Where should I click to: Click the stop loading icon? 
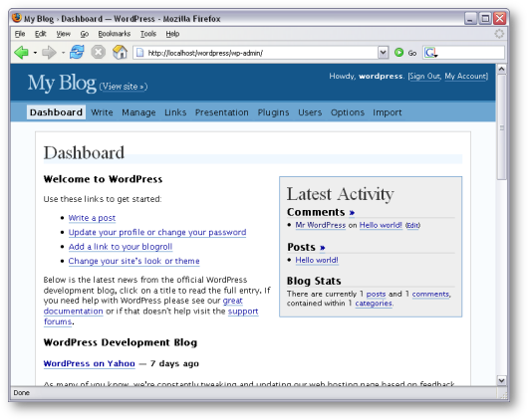click(99, 52)
